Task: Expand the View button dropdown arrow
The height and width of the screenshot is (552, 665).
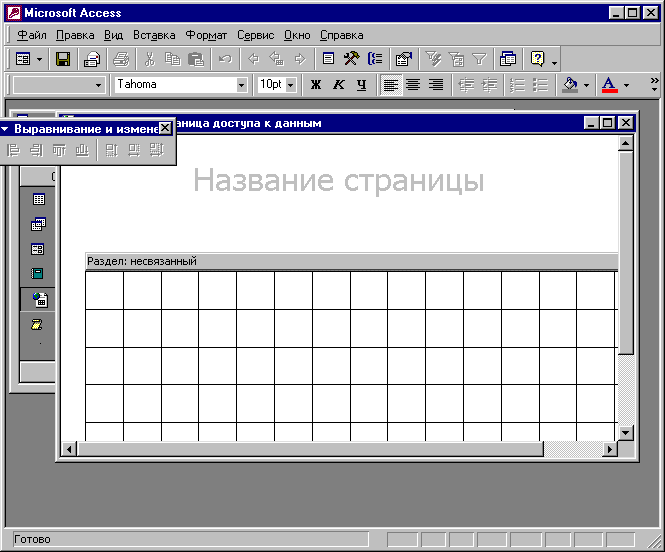Action: [x=39, y=59]
